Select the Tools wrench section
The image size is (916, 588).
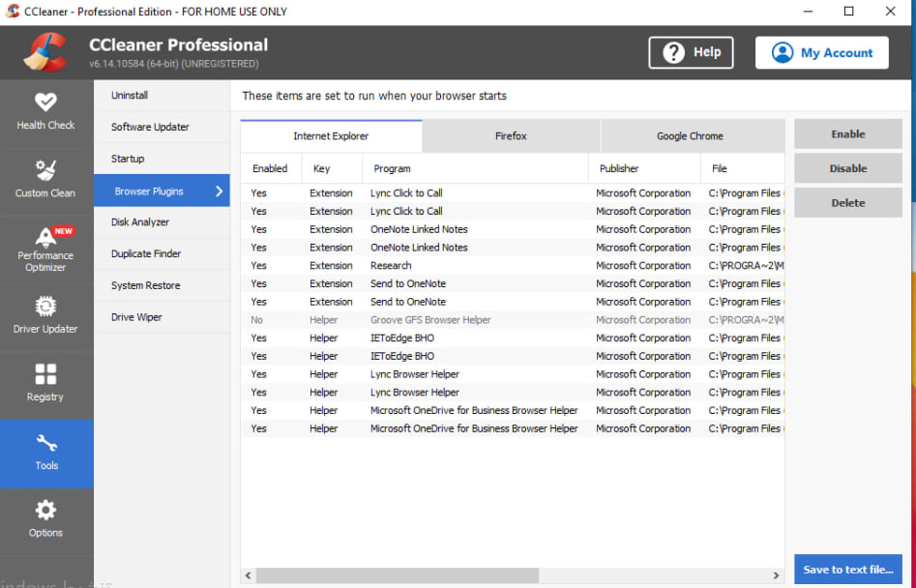pyautogui.click(x=46, y=454)
